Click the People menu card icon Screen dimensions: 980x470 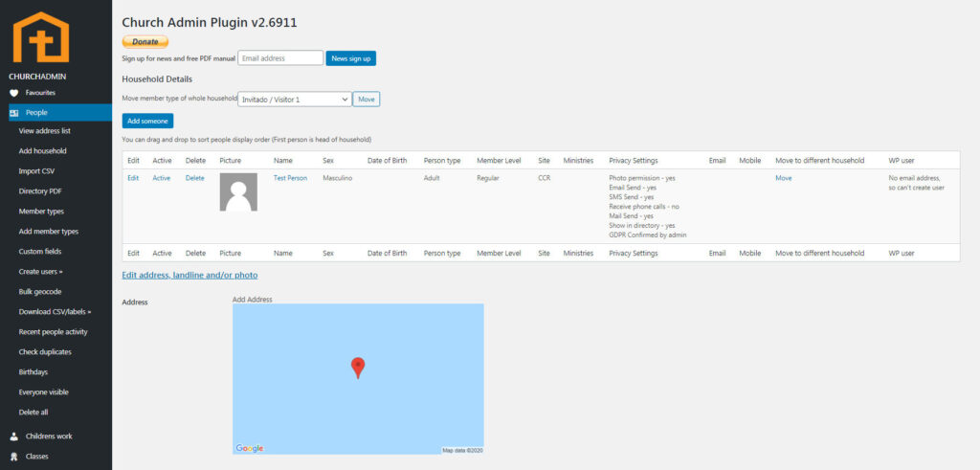[13, 112]
